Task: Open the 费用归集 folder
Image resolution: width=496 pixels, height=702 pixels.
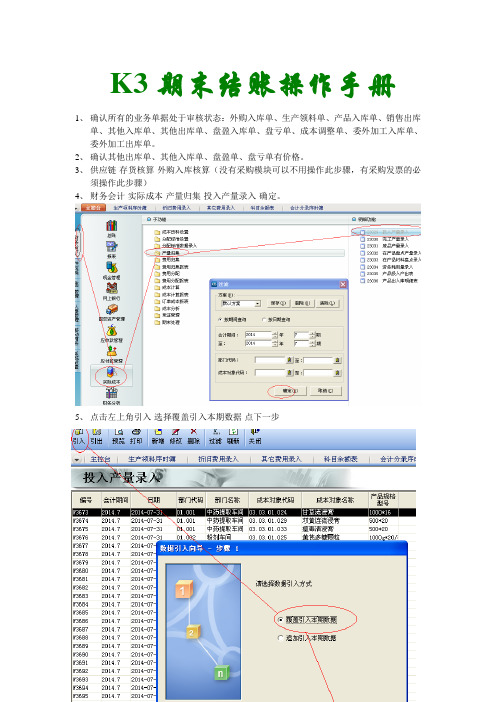Action: point(167,260)
